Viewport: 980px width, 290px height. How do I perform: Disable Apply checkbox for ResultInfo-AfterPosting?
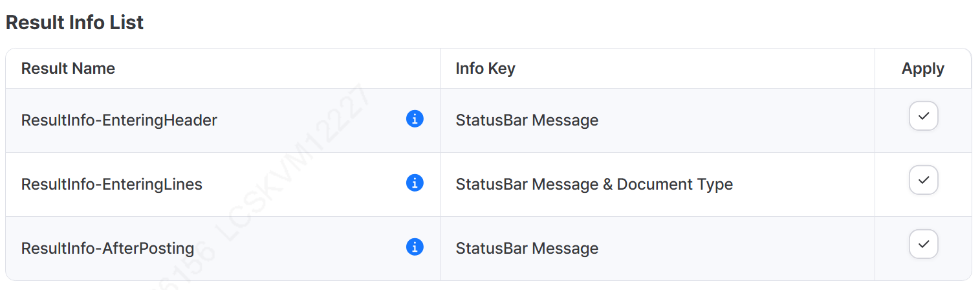[923, 244]
